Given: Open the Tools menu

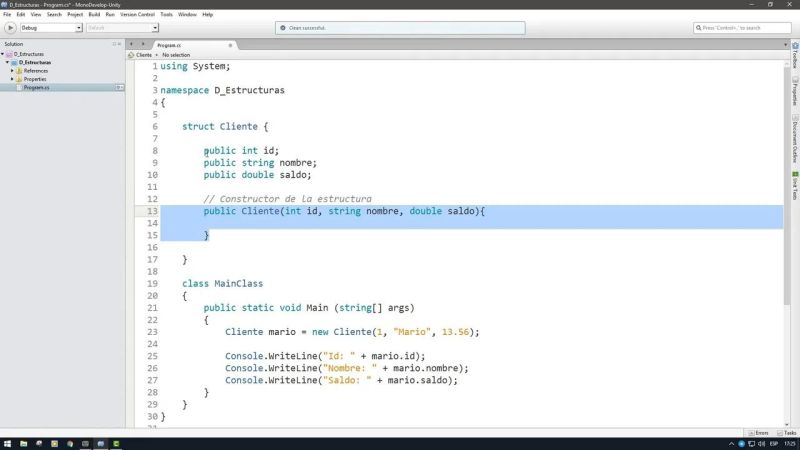Looking at the screenshot, I should [x=166, y=15].
